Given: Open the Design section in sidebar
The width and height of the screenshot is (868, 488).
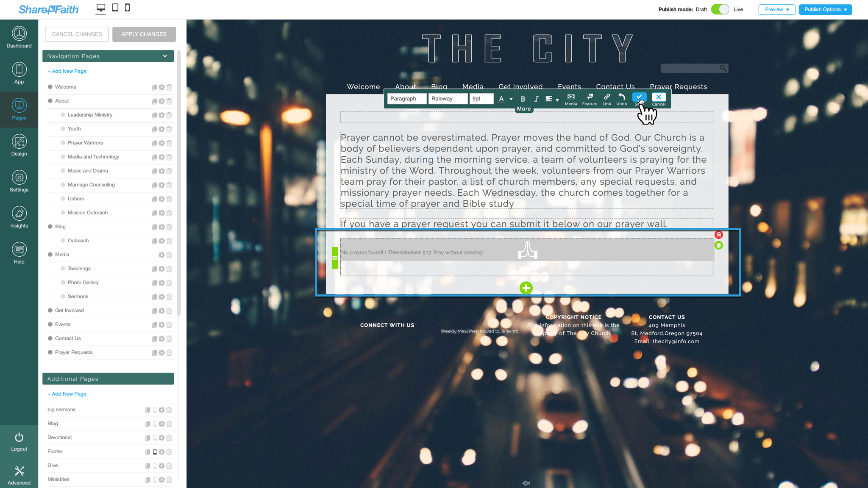Looking at the screenshot, I should coord(19,145).
